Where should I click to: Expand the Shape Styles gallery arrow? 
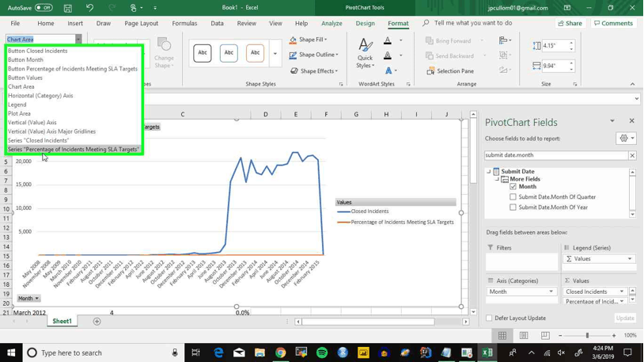pos(275,53)
